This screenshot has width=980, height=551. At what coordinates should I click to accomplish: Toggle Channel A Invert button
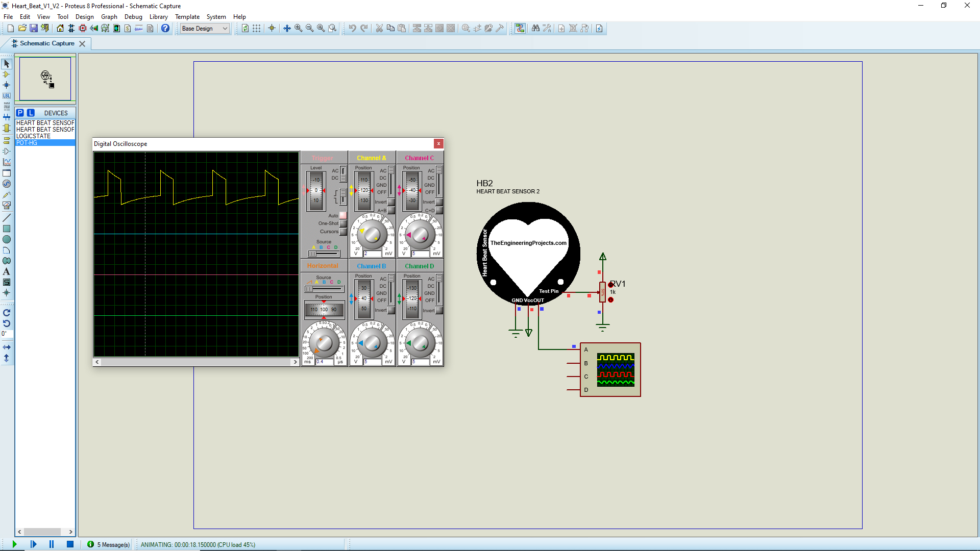click(x=391, y=203)
